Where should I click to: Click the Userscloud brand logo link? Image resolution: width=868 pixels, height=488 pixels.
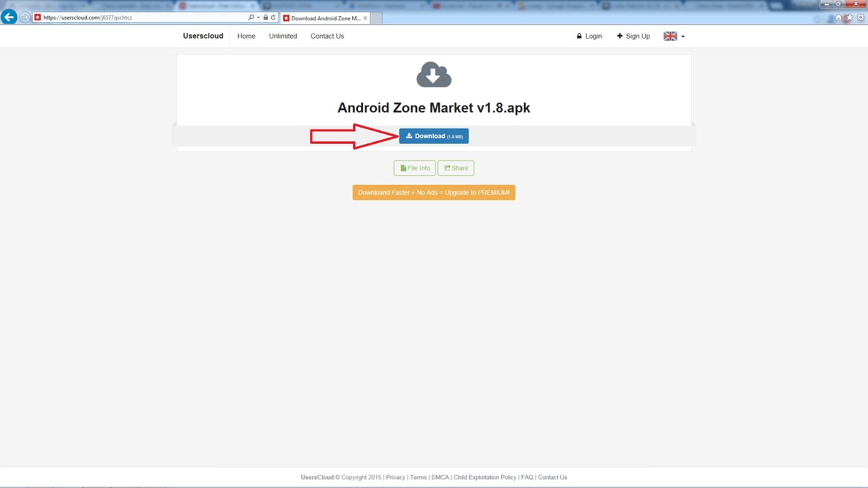tap(203, 36)
